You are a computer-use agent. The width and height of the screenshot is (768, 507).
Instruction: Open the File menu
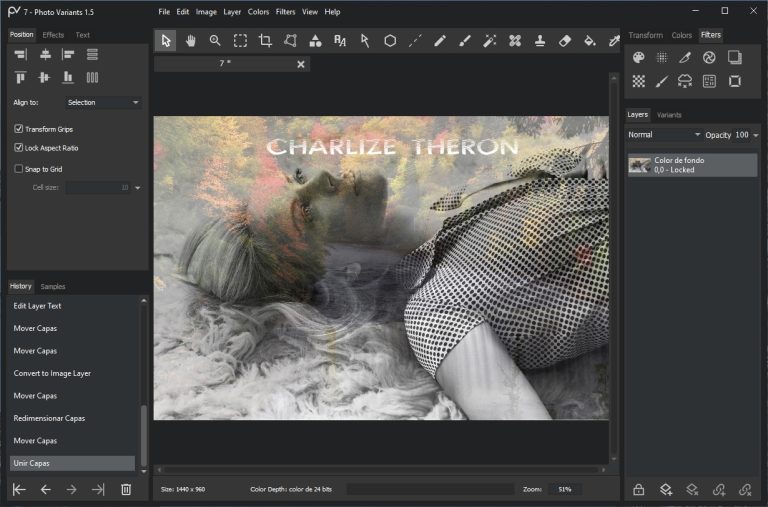coord(164,12)
